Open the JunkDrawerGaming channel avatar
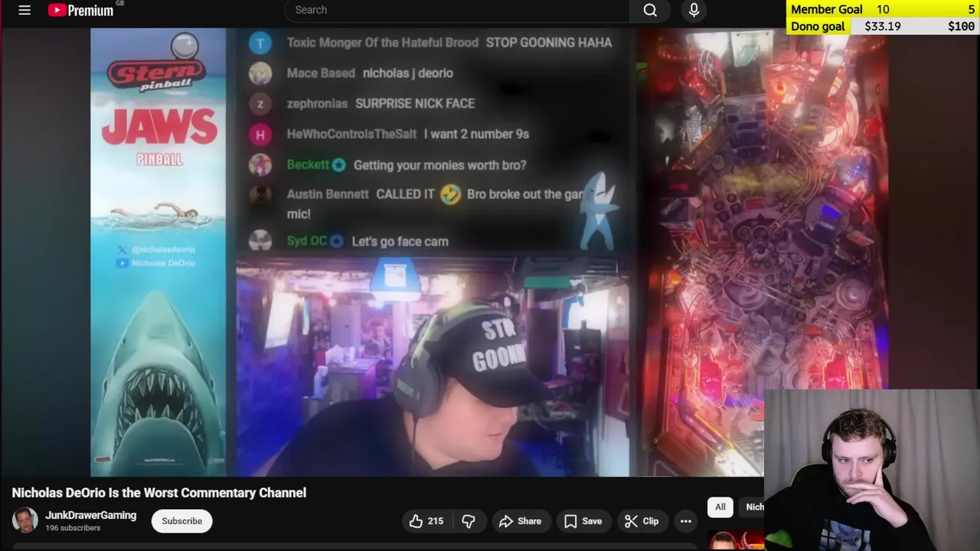 [x=24, y=520]
